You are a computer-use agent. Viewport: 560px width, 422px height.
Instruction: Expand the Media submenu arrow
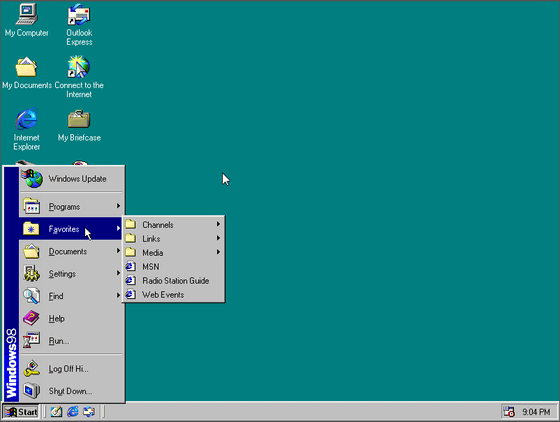click(218, 252)
